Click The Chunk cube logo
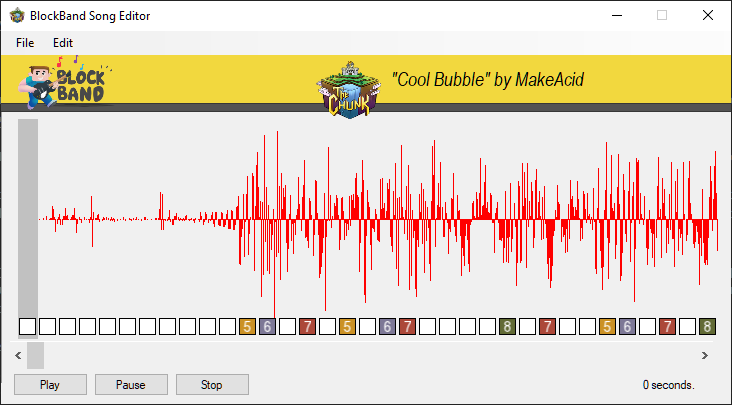 (x=349, y=89)
